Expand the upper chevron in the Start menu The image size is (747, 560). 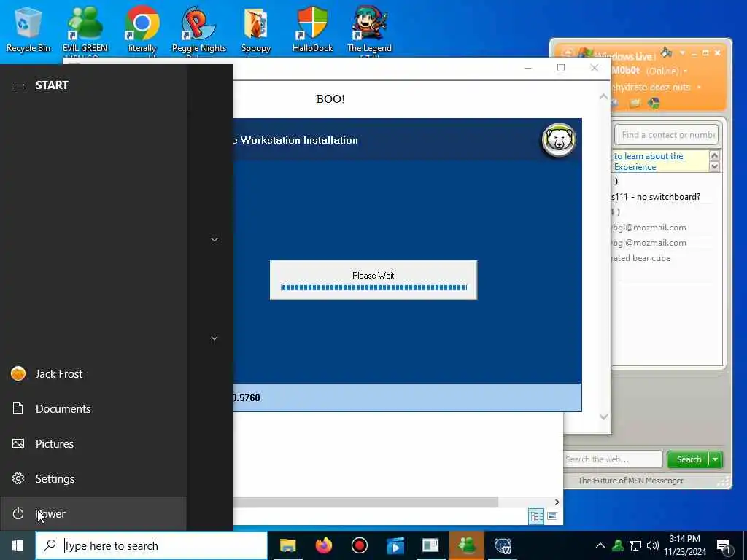click(214, 239)
